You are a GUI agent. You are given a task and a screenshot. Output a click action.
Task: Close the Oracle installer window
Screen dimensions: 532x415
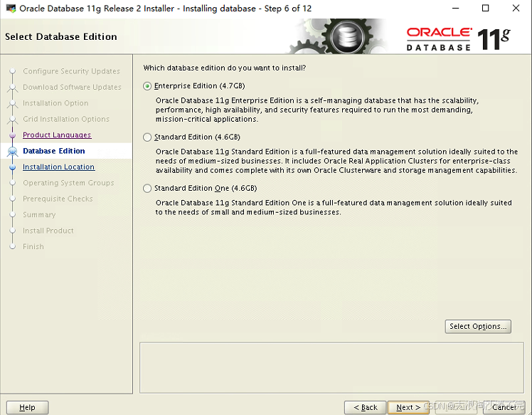click(x=516, y=9)
